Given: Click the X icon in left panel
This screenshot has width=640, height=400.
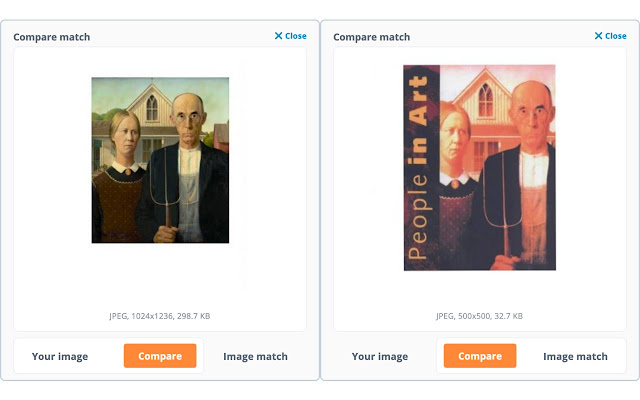Looking at the screenshot, I should (x=279, y=36).
